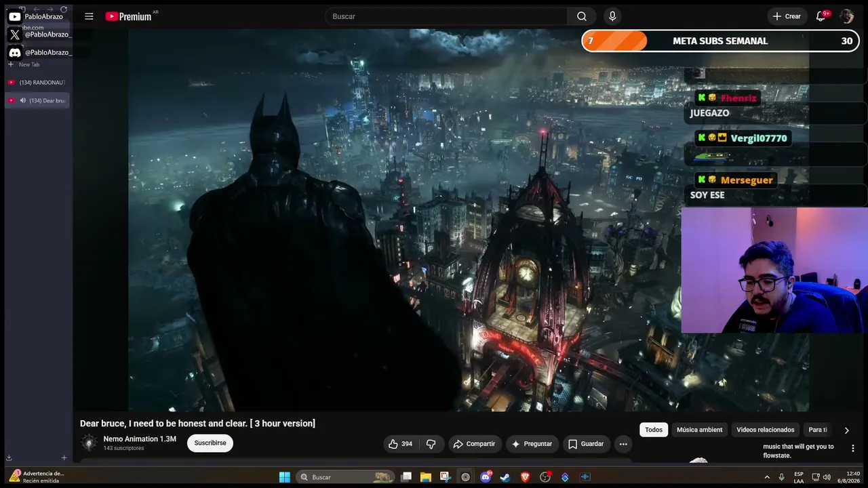Switch to the RANDONAUT browser tab

click(37, 83)
